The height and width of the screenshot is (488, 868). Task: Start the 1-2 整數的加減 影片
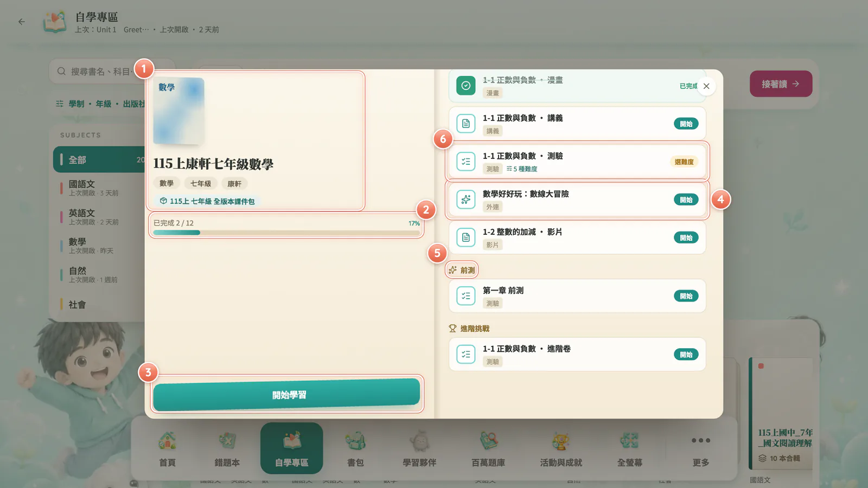tap(686, 237)
